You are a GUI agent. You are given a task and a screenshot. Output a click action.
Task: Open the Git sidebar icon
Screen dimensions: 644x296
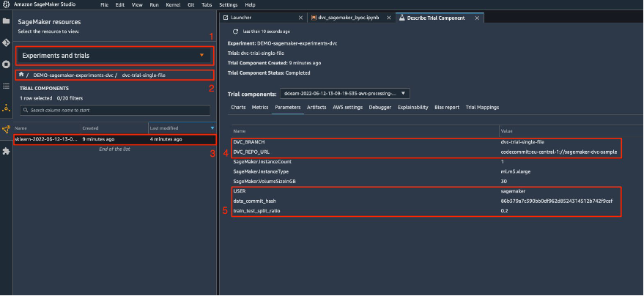click(6, 42)
